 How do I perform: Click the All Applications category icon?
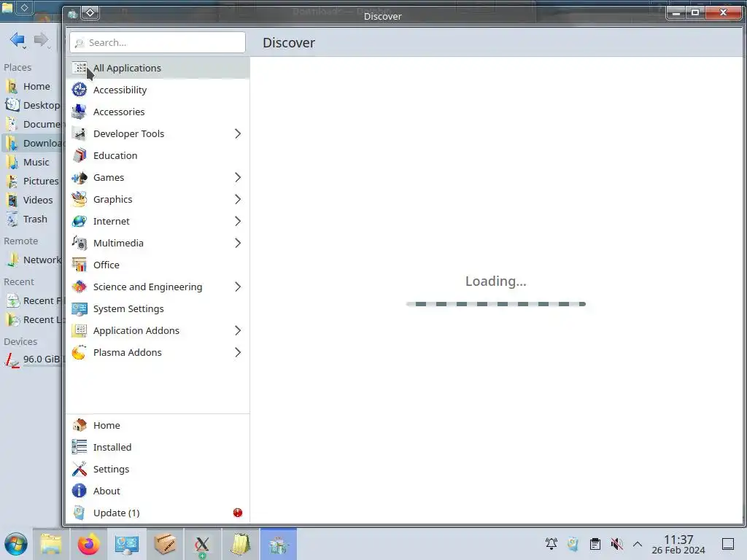[x=79, y=68]
